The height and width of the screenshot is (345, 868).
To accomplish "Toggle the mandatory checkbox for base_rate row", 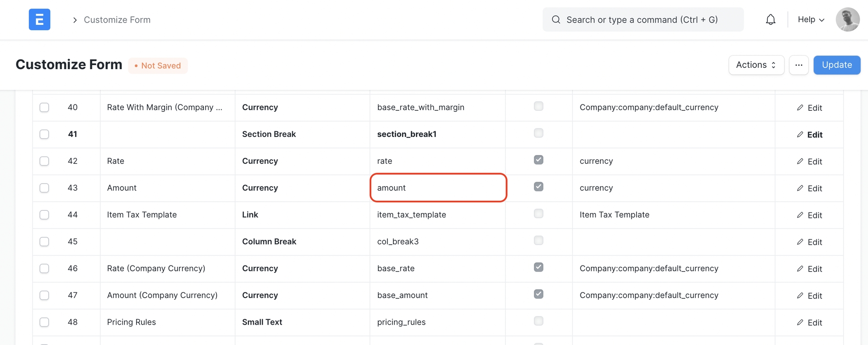I will tap(538, 267).
